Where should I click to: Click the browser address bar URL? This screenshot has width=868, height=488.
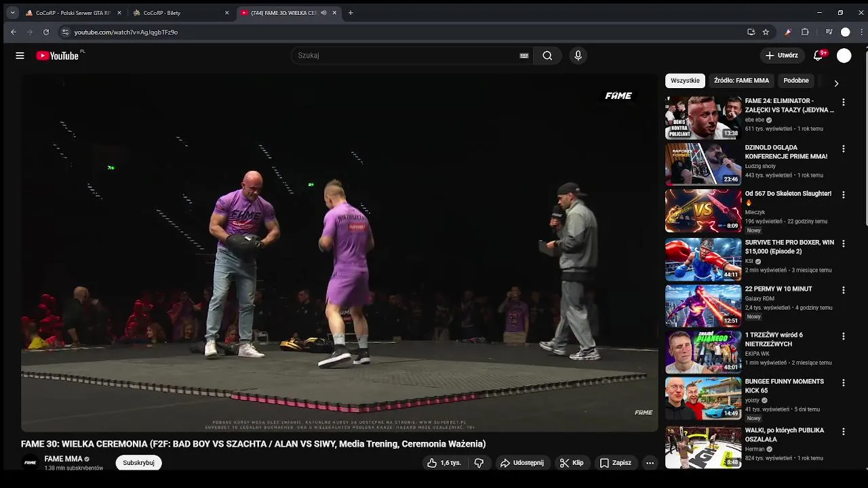tap(126, 32)
